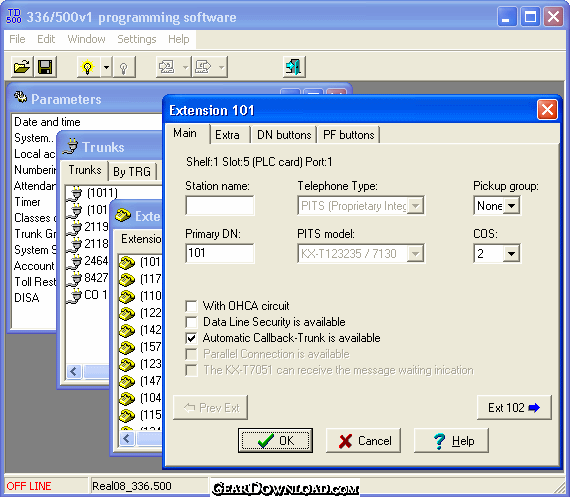The width and height of the screenshot is (570, 497).
Task: Click phone icon beside extension (147
Action: pos(127,381)
